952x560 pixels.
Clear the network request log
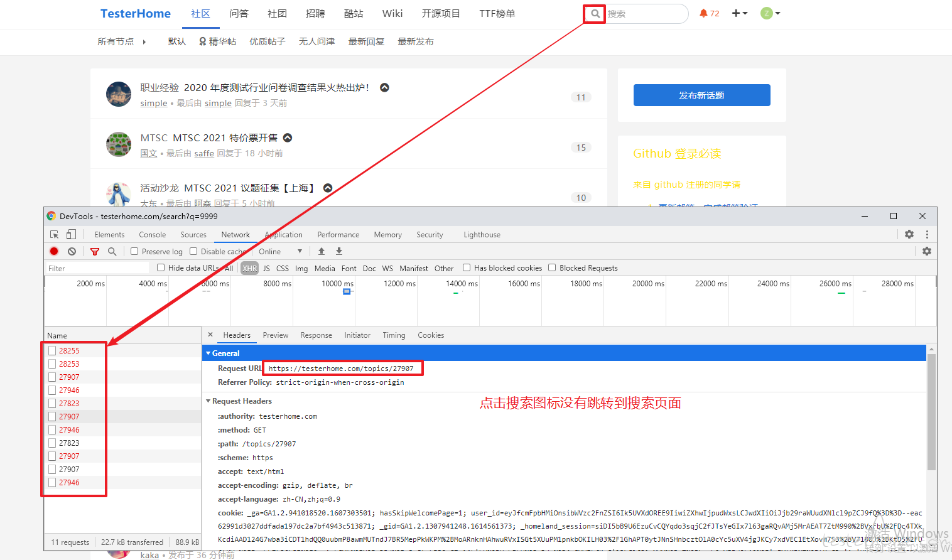(x=72, y=251)
